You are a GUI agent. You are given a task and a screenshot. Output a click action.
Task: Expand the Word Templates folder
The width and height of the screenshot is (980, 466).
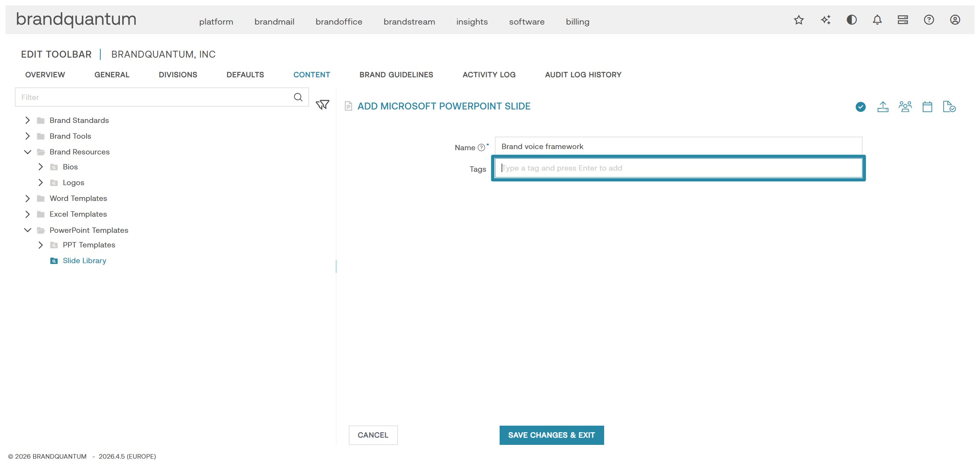point(28,198)
